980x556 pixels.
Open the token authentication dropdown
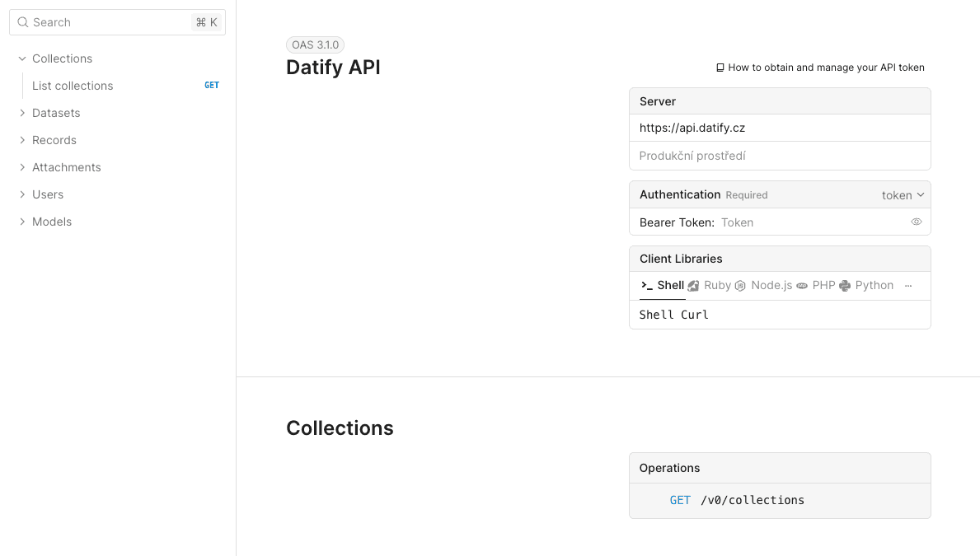(x=903, y=194)
